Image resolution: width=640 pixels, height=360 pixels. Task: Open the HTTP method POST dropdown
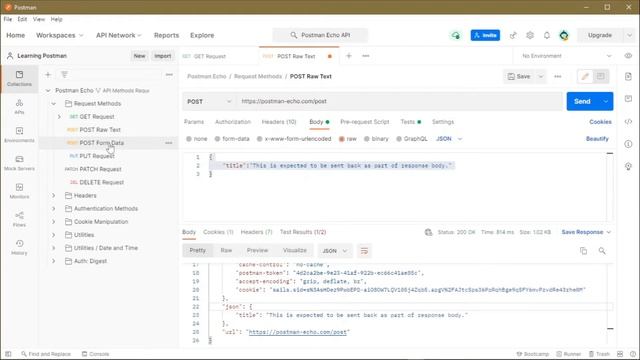click(209, 101)
